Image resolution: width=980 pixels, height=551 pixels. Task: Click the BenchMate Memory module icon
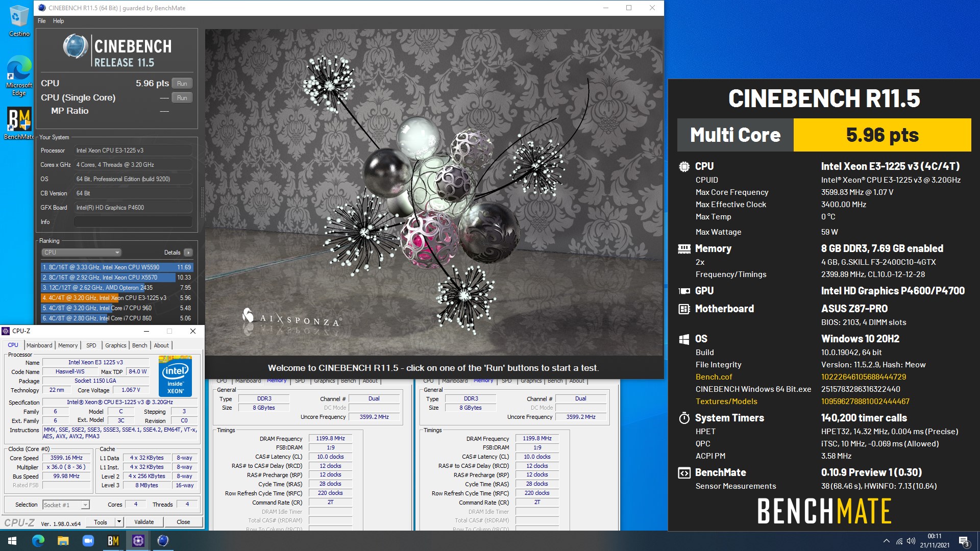coord(684,248)
